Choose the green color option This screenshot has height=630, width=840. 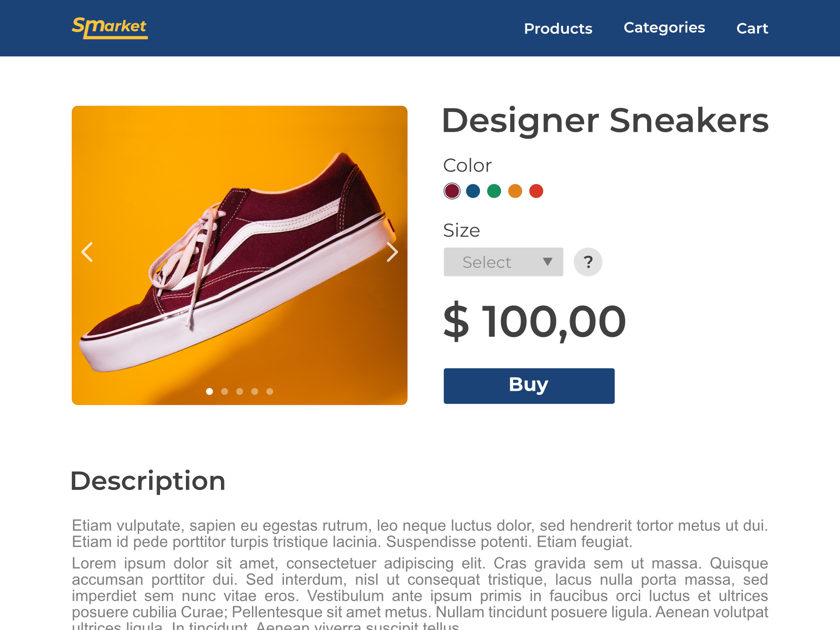[494, 191]
